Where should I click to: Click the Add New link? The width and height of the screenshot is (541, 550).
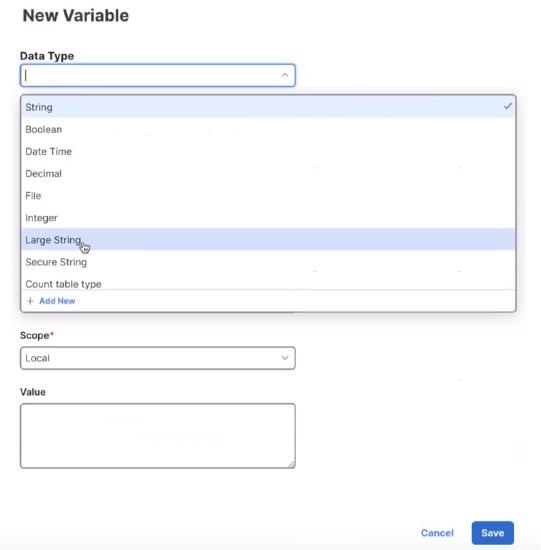point(57,301)
